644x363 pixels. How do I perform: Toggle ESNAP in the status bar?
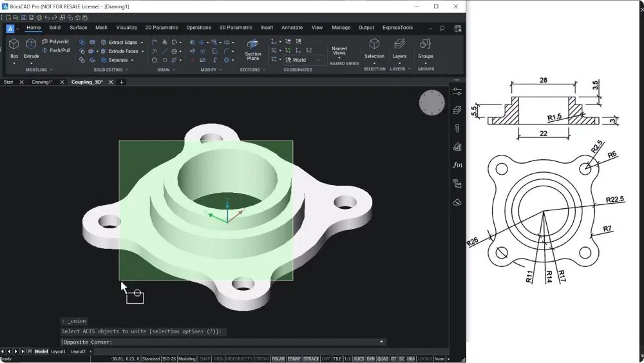pyautogui.click(x=294, y=359)
